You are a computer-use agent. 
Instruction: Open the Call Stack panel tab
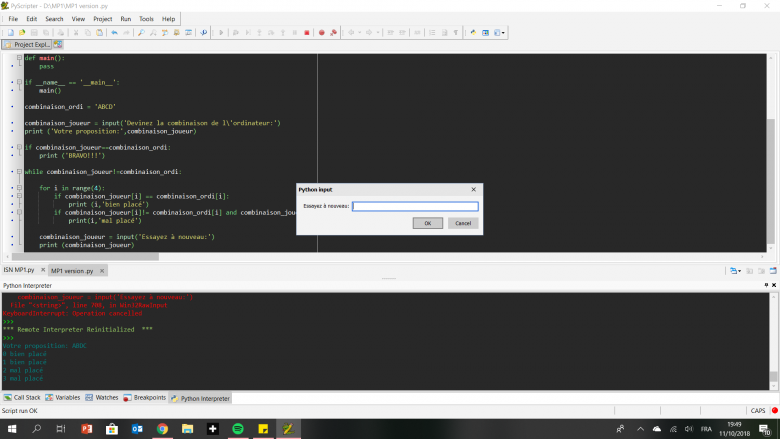(22, 398)
